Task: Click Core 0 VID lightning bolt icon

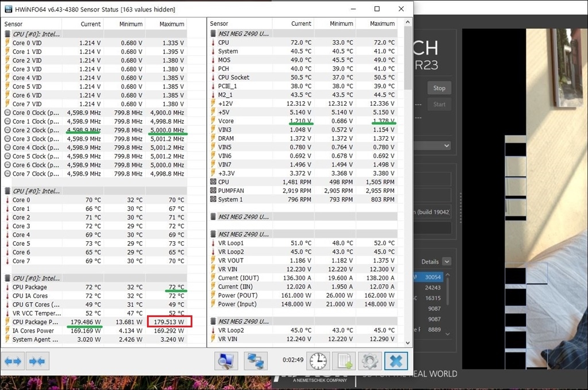Action: tap(7, 43)
